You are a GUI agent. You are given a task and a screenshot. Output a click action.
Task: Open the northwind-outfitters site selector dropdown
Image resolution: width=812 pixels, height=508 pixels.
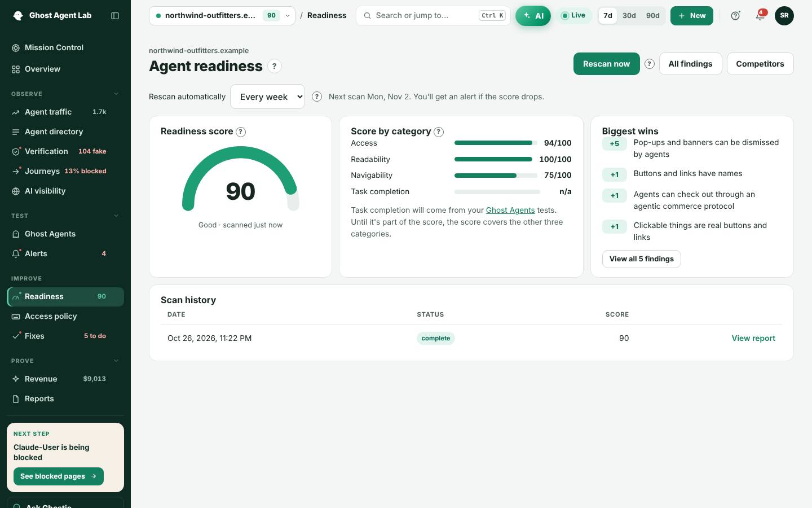222,16
